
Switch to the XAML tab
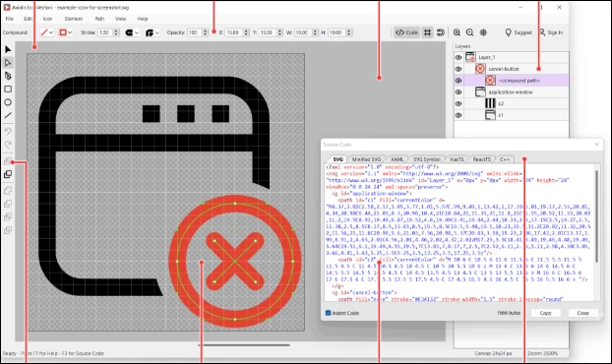pyautogui.click(x=398, y=159)
